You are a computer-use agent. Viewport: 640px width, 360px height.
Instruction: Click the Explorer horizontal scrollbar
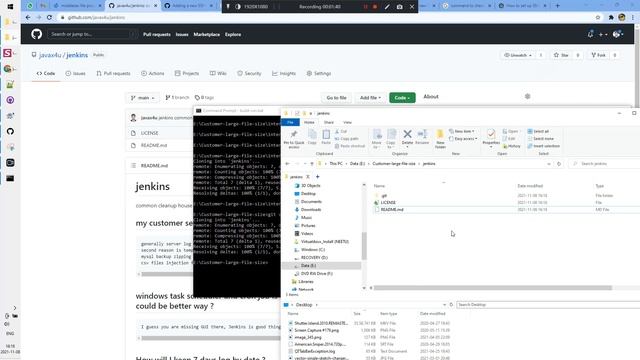click(493, 288)
